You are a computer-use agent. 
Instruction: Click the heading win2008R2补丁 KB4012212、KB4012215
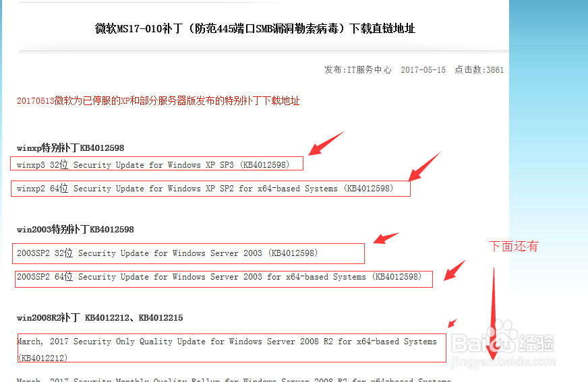click(x=100, y=317)
